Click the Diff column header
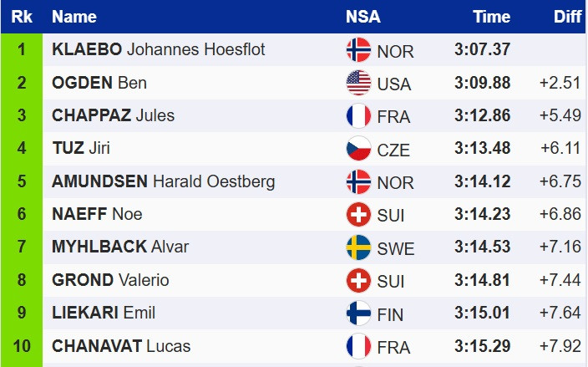Image resolution: width=588 pixels, height=367 pixels. (x=567, y=17)
